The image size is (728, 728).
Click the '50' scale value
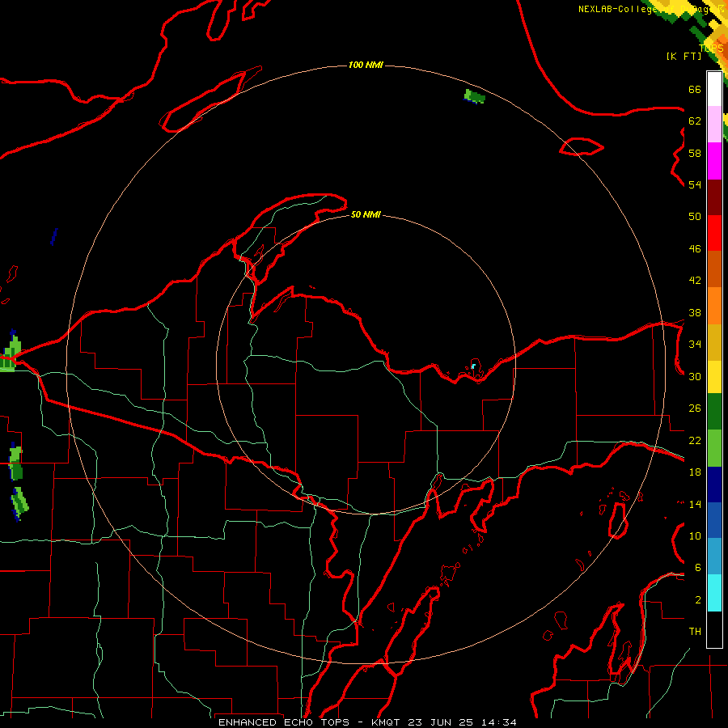tap(695, 216)
